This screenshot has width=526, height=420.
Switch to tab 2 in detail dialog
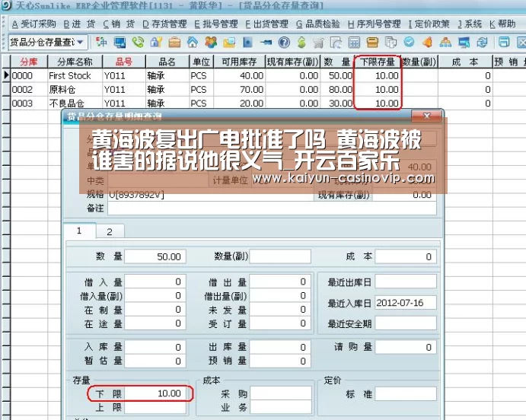click(110, 231)
